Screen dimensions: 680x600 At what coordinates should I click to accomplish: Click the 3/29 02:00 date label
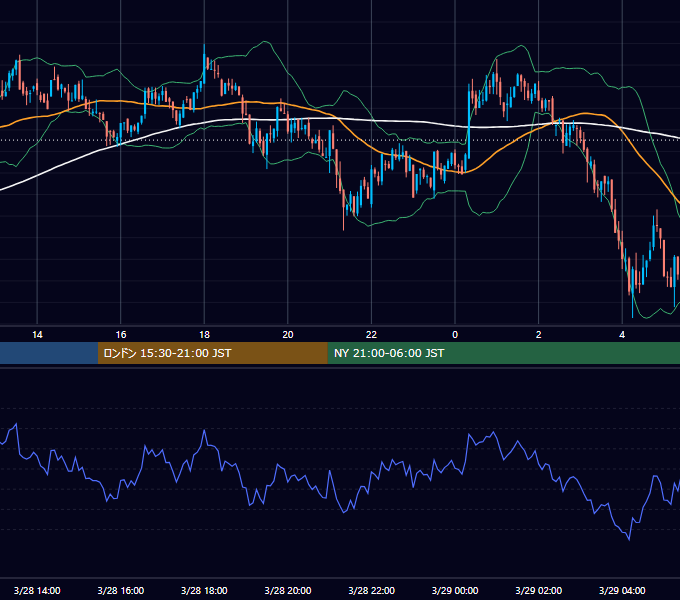(539, 590)
